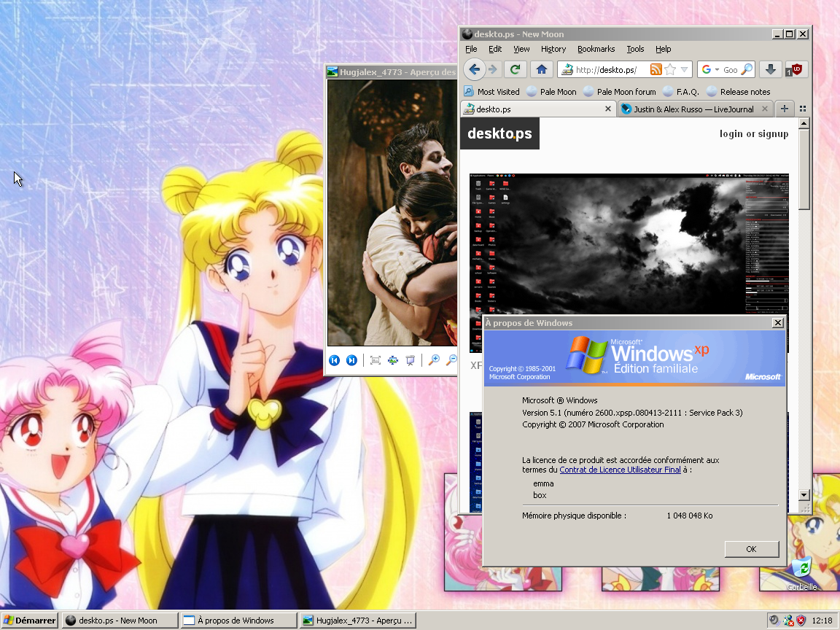This screenshot has width=840, height=630.
Task: Open the Démarrer start menu button
Action: point(30,621)
